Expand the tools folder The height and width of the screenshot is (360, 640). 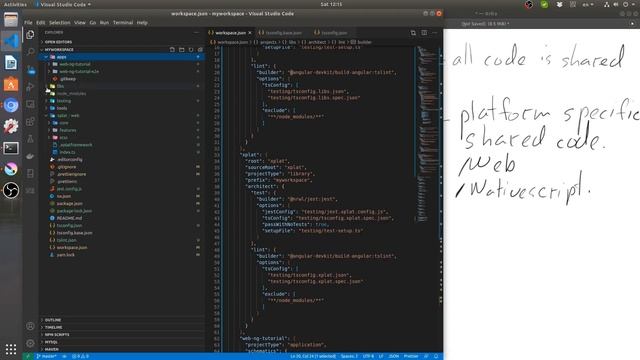tap(122, 108)
